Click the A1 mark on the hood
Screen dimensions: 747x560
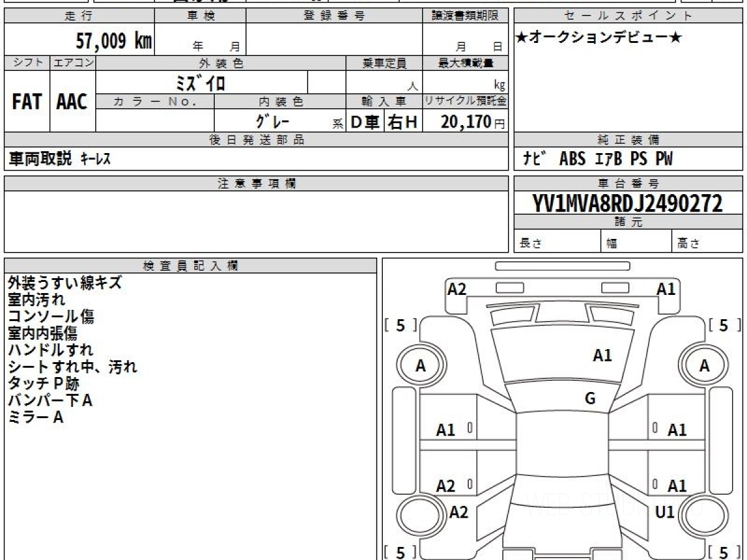603,356
